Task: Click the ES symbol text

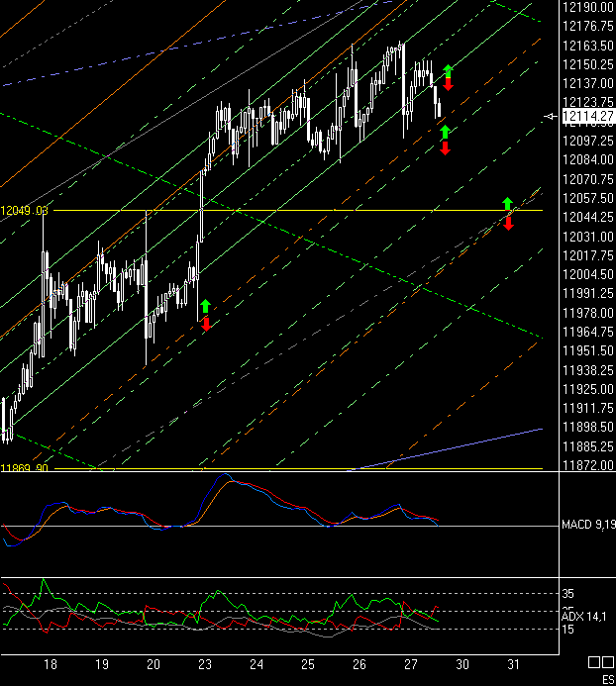Action: point(608,680)
